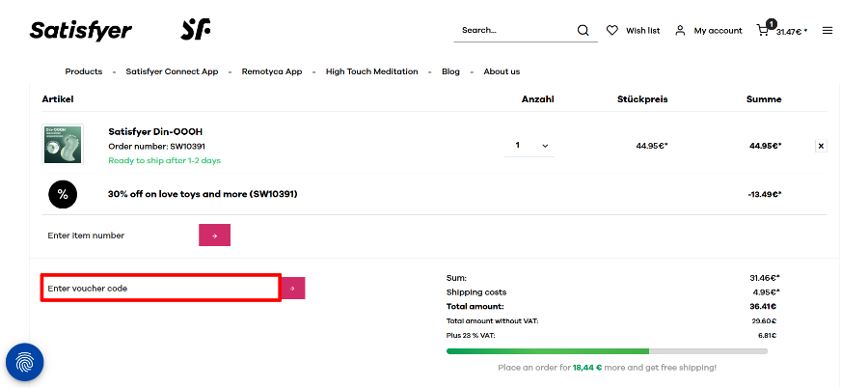Click the cart total 31.47€
Image resolution: width=868 pixels, height=388 pixels.
pyautogui.click(x=791, y=32)
